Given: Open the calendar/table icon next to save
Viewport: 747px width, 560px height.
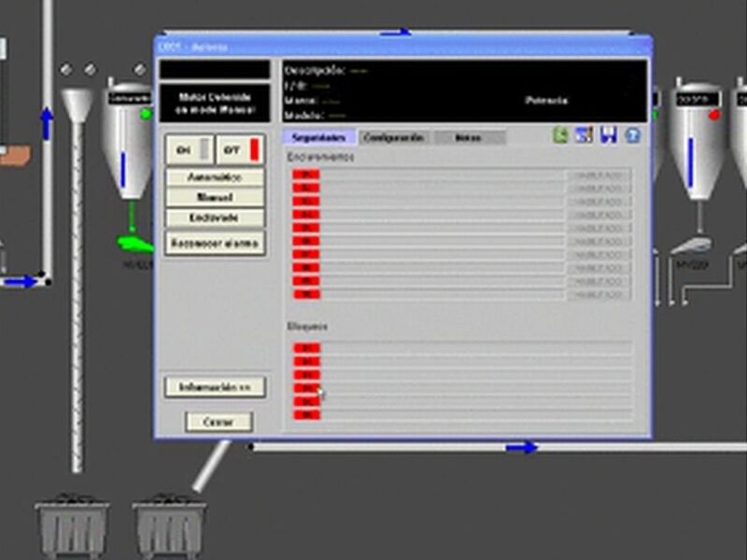Looking at the screenshot, I should [x=585, y=136].
